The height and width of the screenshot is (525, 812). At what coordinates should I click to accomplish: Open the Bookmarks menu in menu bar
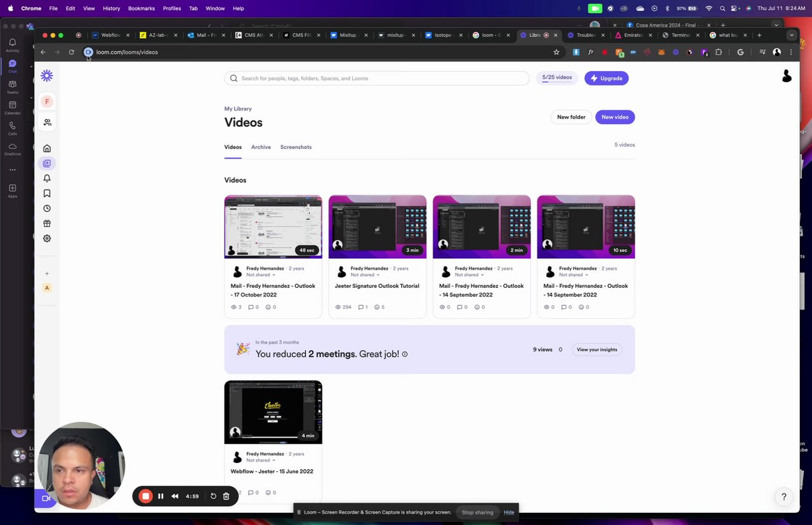(141, 8)
